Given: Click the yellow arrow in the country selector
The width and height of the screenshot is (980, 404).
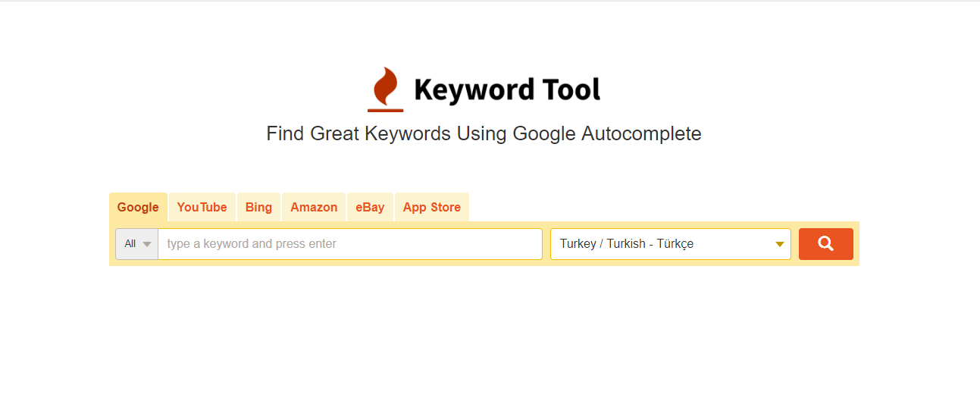Looking at the screenshot, I should pyautogui.click(x=779, y=244).
